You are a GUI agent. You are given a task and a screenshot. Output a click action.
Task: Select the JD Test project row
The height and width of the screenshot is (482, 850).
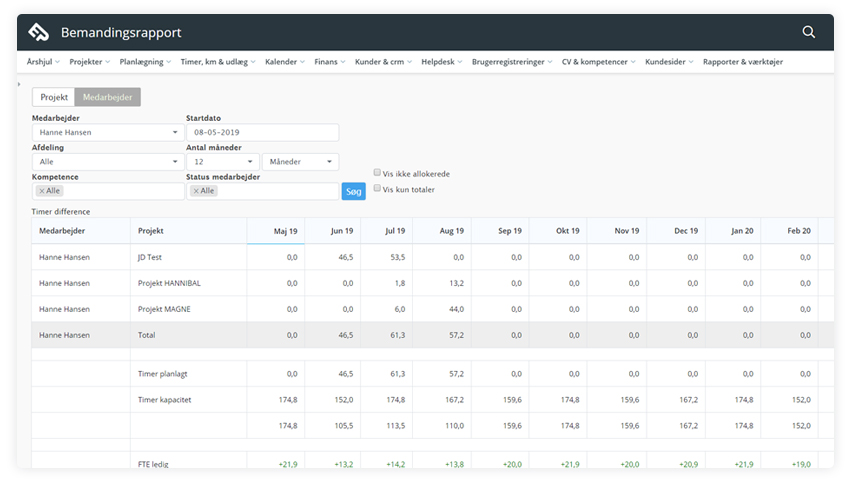pos(433,257)
